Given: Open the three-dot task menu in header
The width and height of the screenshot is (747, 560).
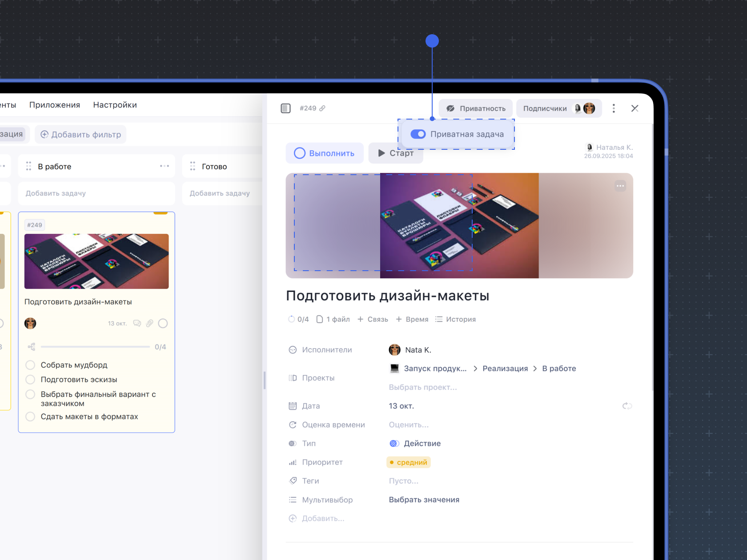Looking at the screenshot, I should tap(614, 108).
